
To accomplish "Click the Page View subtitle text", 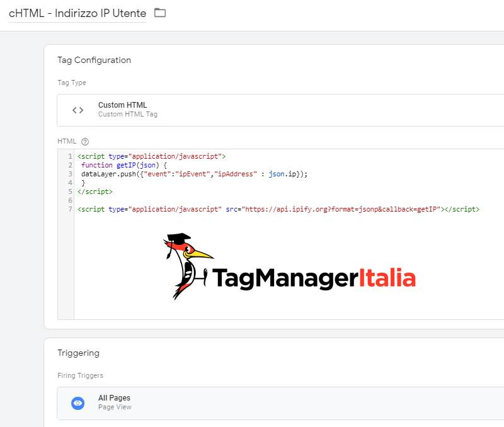I will tap(115, 407).
